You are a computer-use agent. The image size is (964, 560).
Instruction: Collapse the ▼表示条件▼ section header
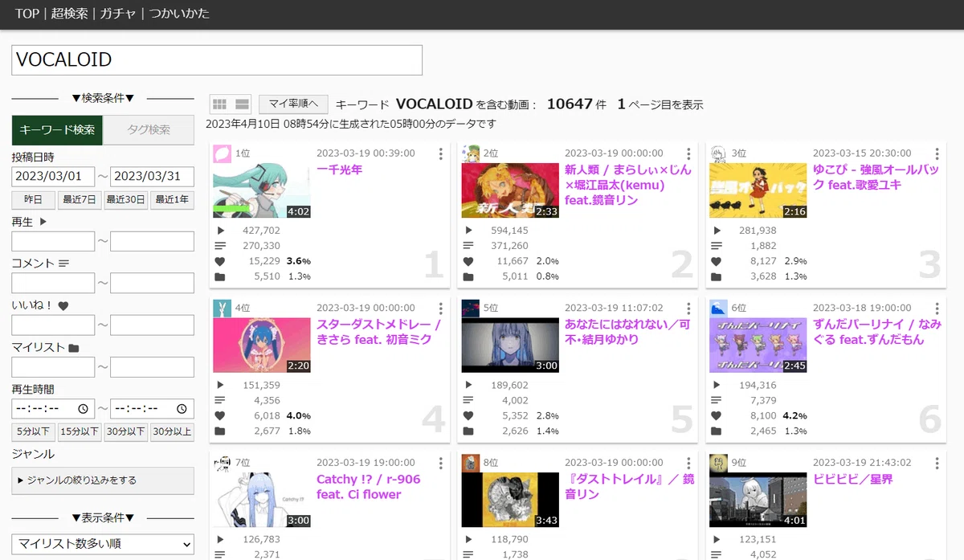point(103,517)
